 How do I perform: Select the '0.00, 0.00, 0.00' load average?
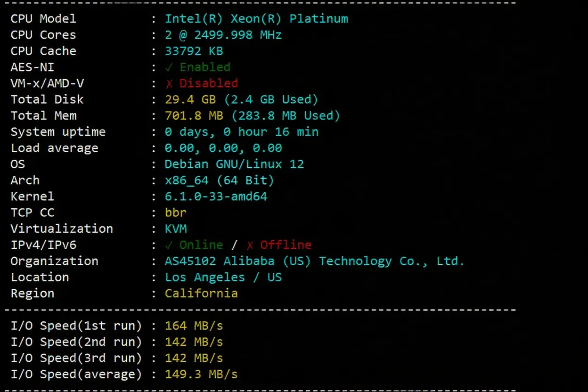tap(223, 148)
